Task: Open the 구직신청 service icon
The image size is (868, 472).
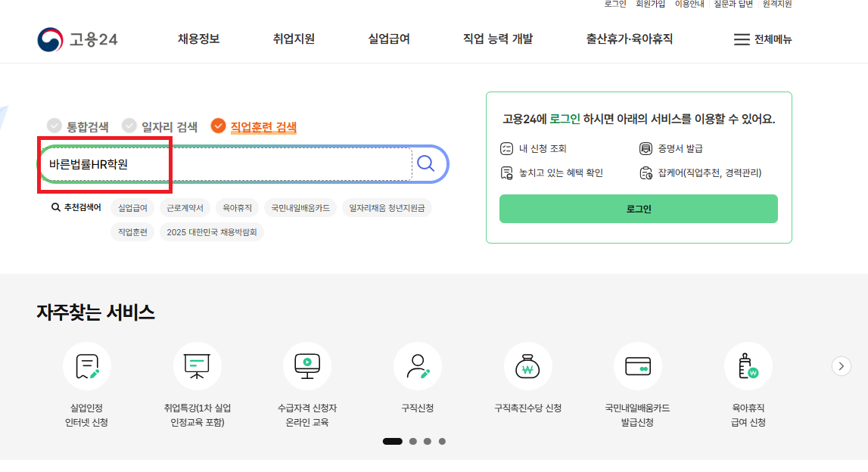Action: [417, 366]
